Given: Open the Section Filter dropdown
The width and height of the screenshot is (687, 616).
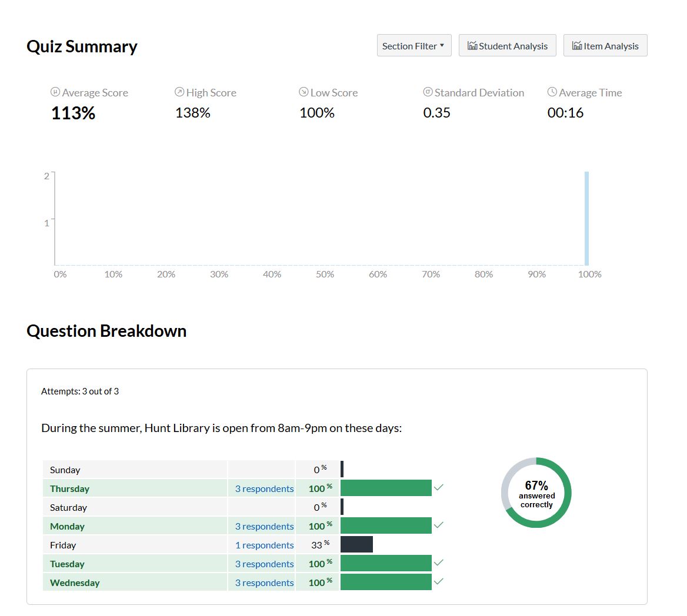Looking at the screenshot, I should (413, 46).
